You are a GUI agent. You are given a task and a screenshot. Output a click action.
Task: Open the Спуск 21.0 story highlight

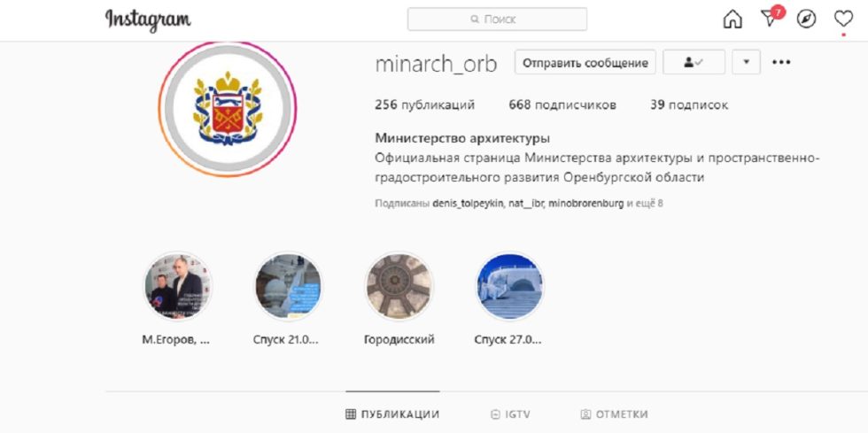click(x=288, y=286)
